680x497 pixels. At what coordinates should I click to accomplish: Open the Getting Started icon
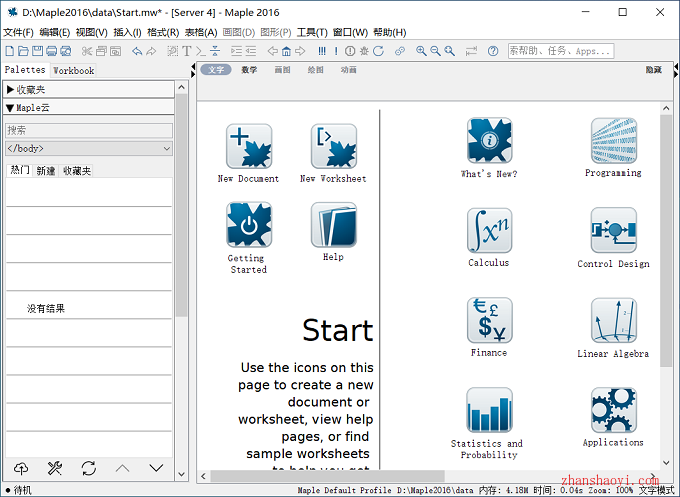click(x=249, y=225)
